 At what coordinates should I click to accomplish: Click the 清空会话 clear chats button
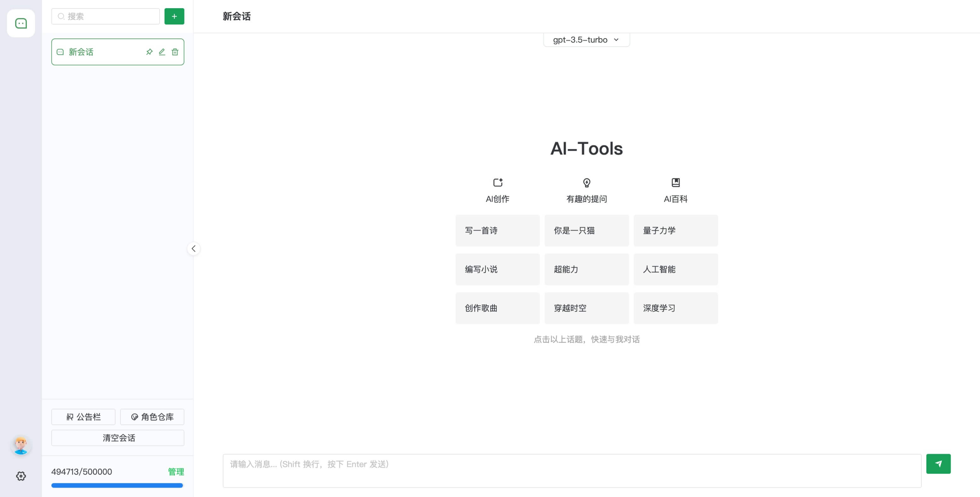[x=118, y=438]
